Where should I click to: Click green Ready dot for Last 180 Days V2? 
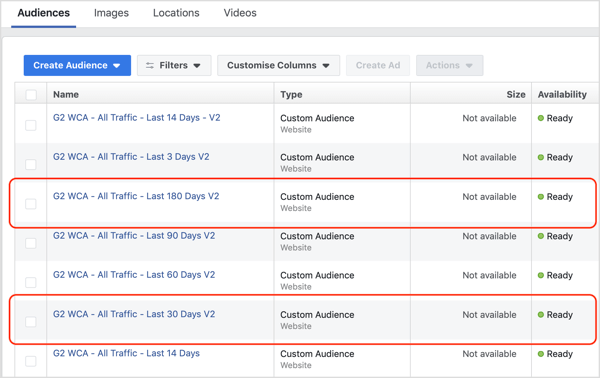click(x=541, y=197)
